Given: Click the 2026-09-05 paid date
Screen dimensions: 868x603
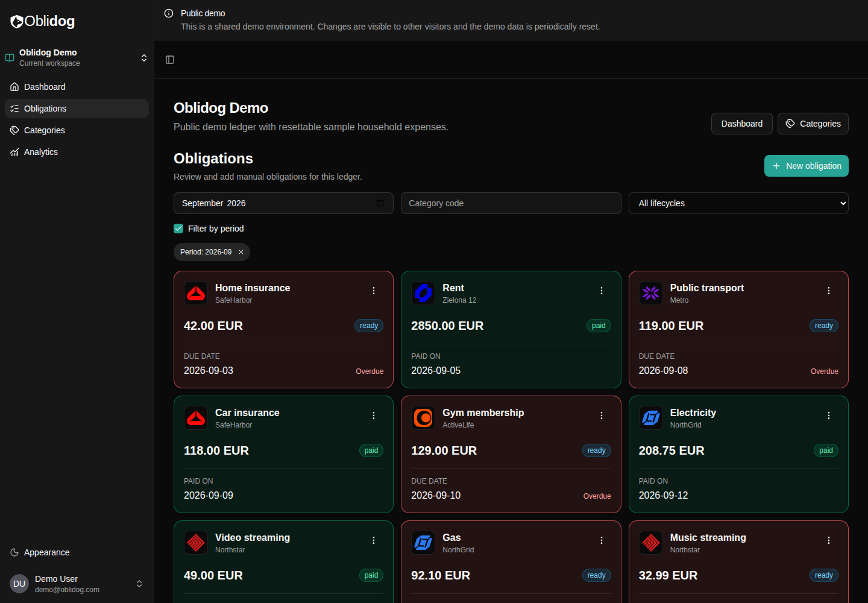Looking at the screenshot, I should click(x=436, y=370).
